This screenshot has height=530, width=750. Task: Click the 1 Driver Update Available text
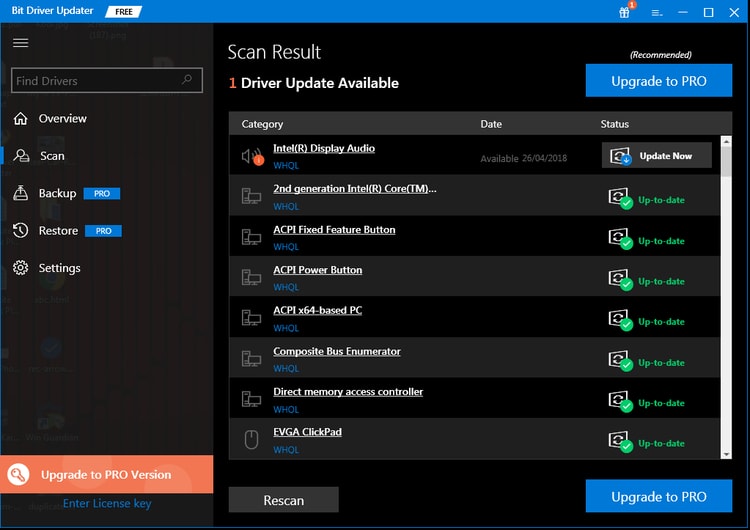314,83
